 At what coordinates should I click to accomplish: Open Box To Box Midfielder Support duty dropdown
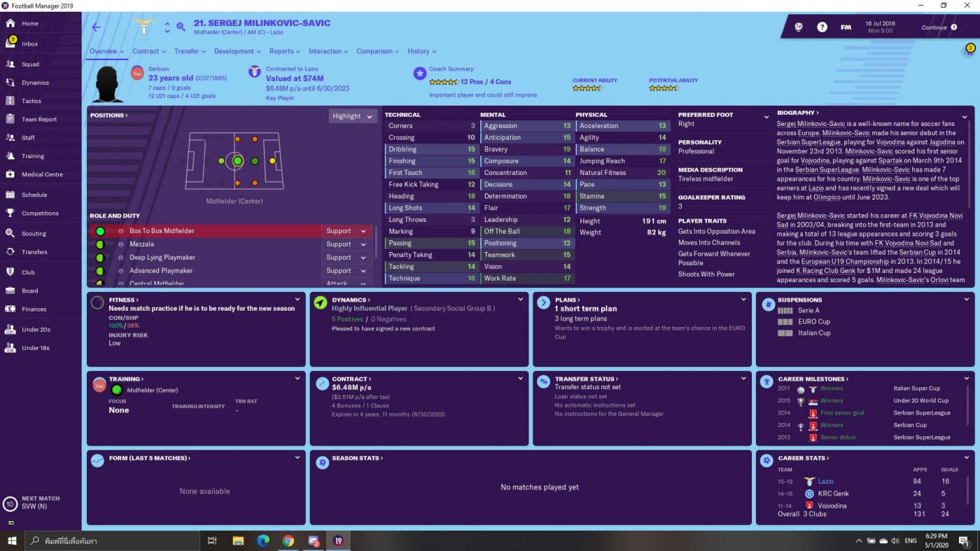click(346, 231)
